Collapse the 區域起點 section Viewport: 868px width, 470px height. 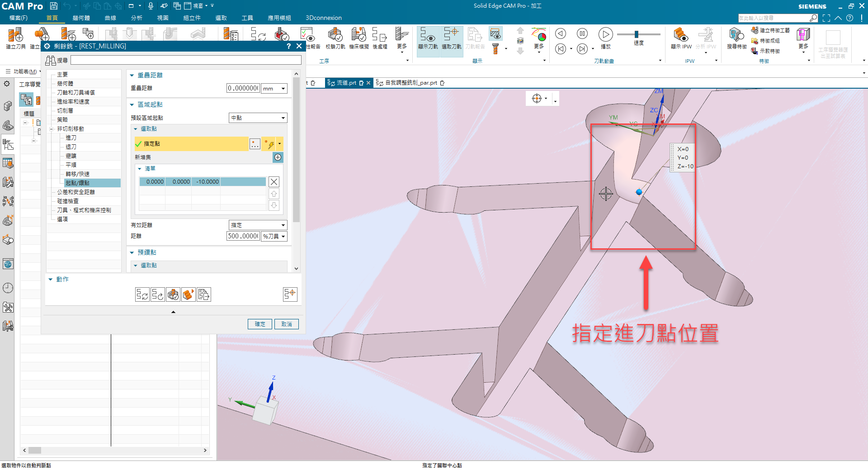pyautogui.click(x=132, y=105)
